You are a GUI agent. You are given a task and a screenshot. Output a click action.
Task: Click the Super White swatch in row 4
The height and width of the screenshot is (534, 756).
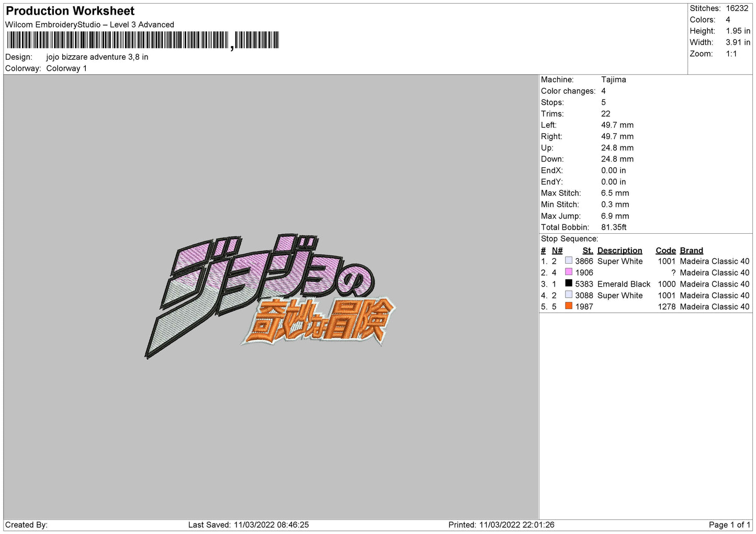[569, 295]
